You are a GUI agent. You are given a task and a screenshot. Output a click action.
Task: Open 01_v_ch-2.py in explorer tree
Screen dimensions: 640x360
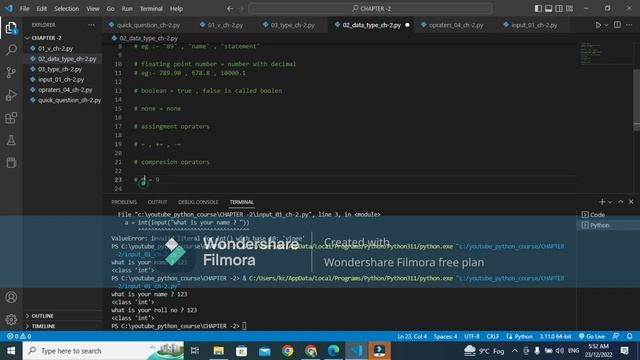click(x=55, y=48)
